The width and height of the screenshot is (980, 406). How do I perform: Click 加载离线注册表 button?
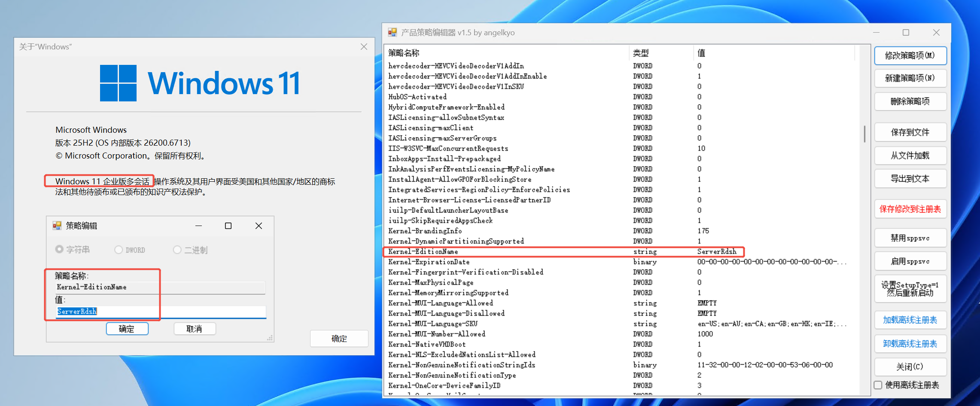click(910, 320)
